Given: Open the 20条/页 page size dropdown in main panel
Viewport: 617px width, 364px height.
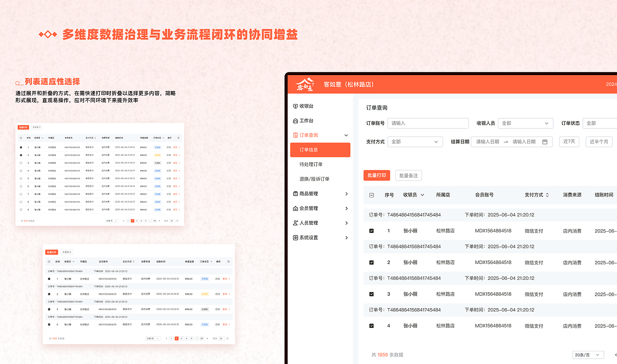Looking at the screenshot, I should coord(588,355).
